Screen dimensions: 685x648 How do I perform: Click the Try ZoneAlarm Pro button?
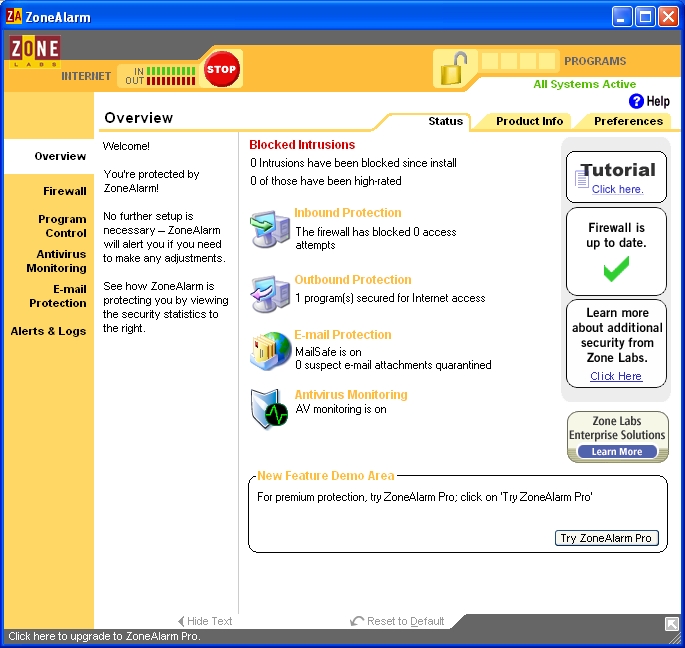[x=606, y=538]
